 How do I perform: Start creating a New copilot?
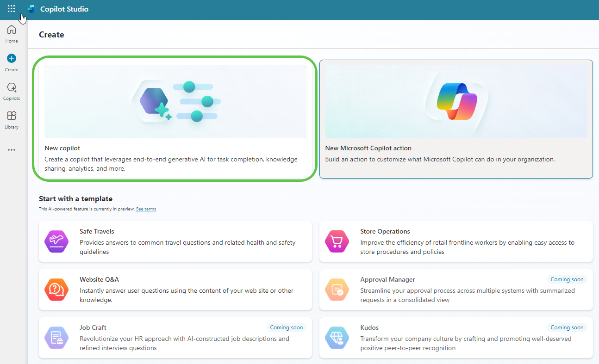coord(175,118)
